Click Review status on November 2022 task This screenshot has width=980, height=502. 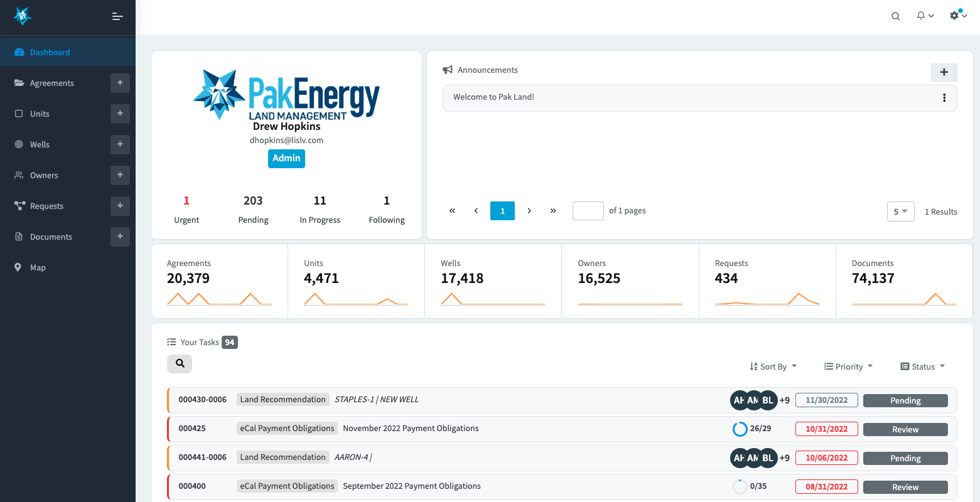point(905,429)
